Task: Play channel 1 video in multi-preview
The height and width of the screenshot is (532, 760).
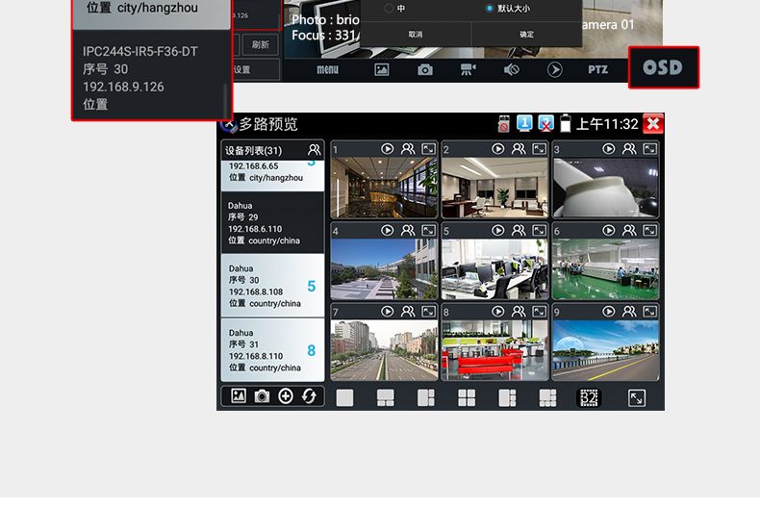Action: pyautogui.click(x=387, y=149)
